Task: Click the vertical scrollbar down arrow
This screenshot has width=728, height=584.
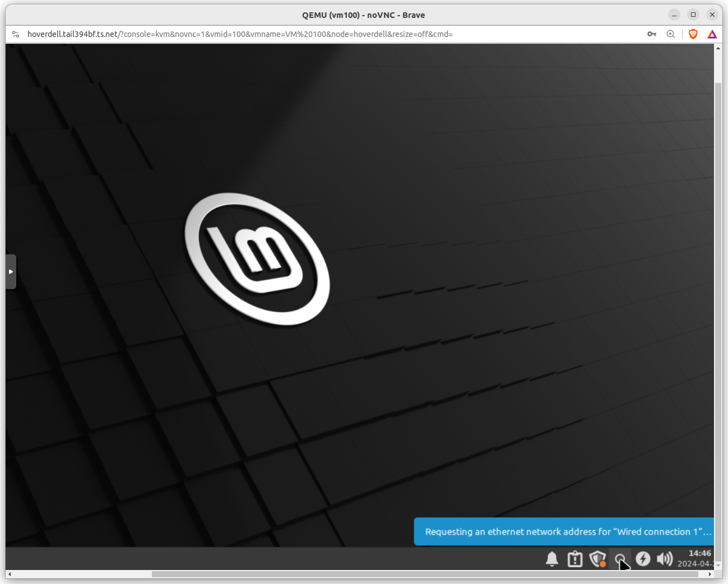Action: 718,566
